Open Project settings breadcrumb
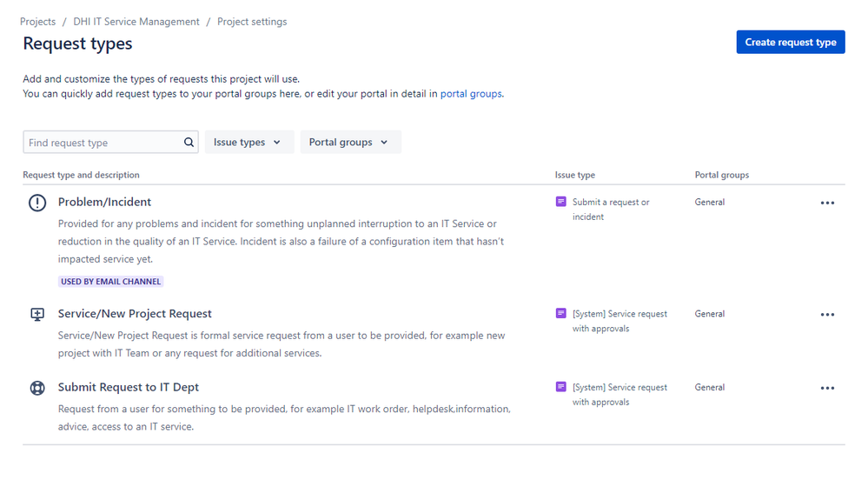868x480 pixels. 252,22
